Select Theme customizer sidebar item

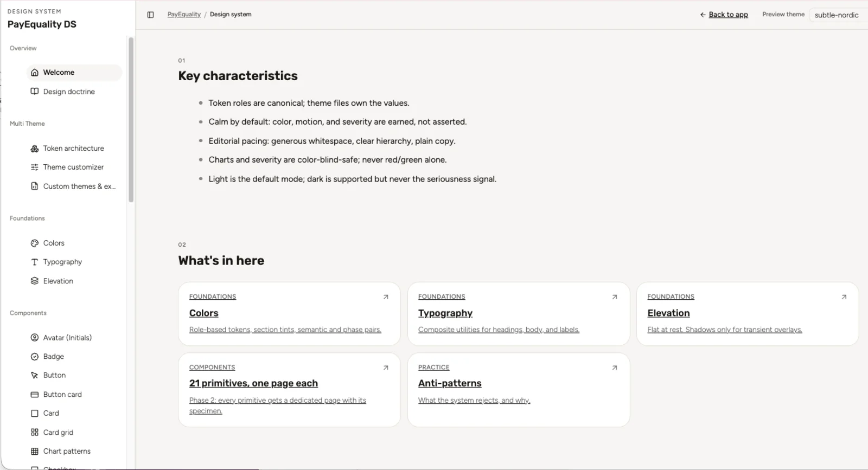(74, 168)
